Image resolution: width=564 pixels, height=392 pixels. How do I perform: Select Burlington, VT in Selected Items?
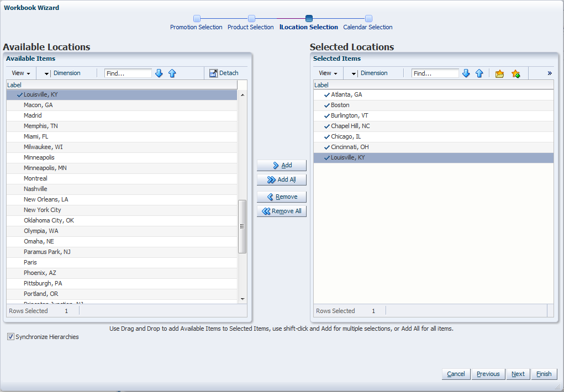434,115
